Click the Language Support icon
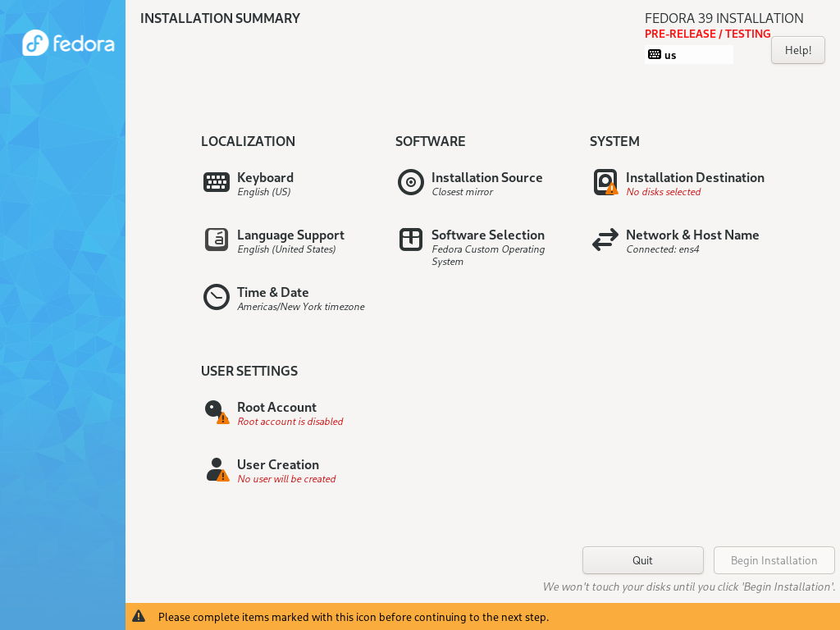 [217, 240]
